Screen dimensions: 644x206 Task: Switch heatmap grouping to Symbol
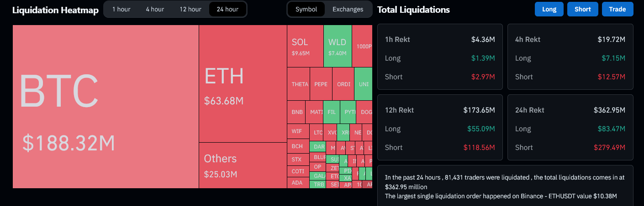click(x=306, y=9)
